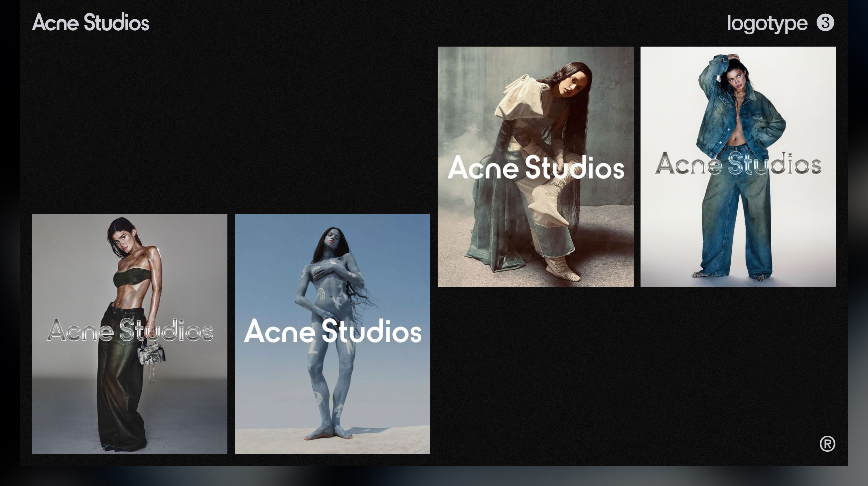Click white Acne Studios logo on blue poster
This screenshot has height=486, width=868.
coord(332,331)
